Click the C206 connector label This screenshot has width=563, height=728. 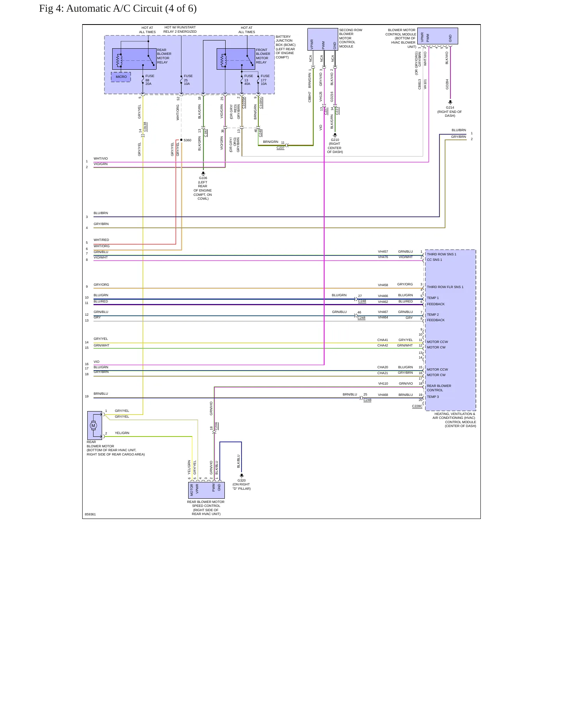216,426
